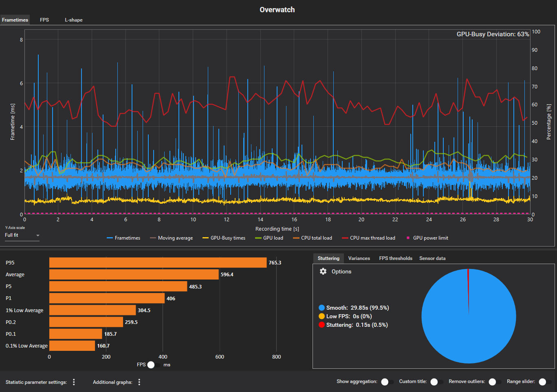Click the Options gear icon
This screenshot has height=392, width=557.
point(323,271)
